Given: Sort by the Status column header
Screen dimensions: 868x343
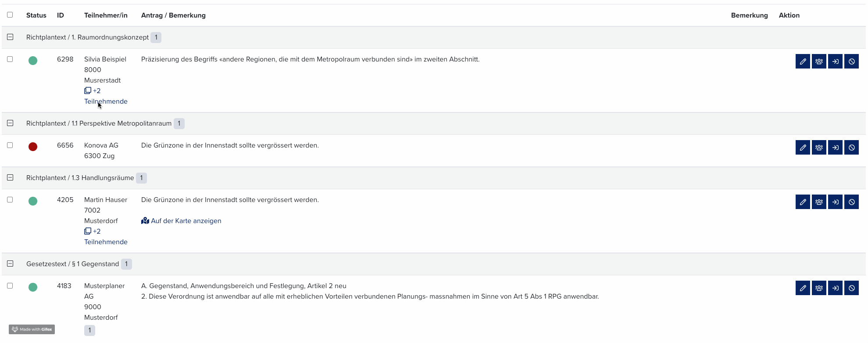Looking at the screenshot, I should tap(36, 15).
